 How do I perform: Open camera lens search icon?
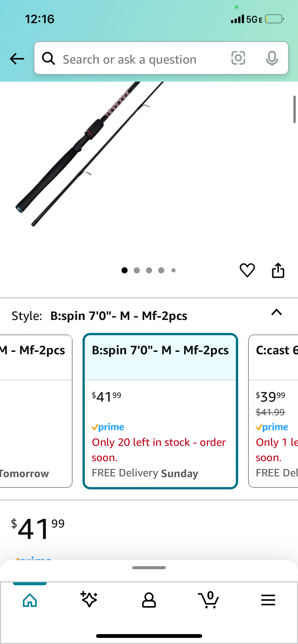click(238, 58)
